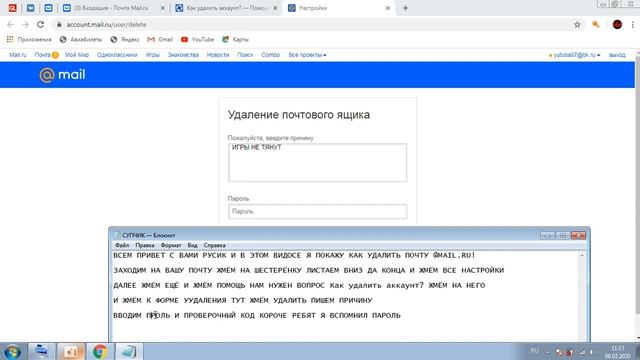This screenshot has width=640, height=360.
Task: Close the Настройки tab
Action: coord(388,8)
